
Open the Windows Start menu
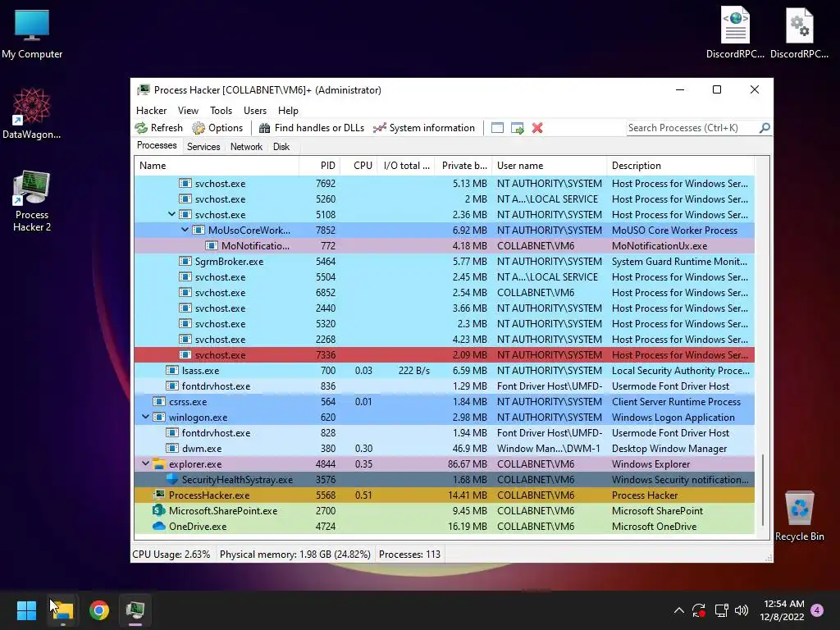tap(26, 610)
